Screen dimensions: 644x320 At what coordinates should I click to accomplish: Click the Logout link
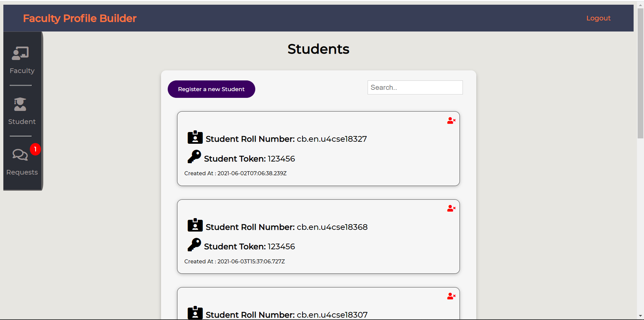click(x=598, y=18)
